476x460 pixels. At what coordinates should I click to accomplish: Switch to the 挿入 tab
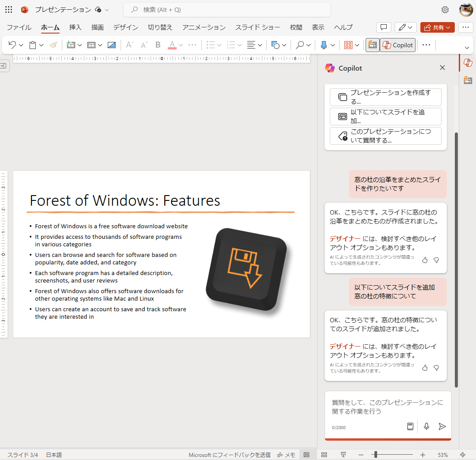[x=75, y=27]
